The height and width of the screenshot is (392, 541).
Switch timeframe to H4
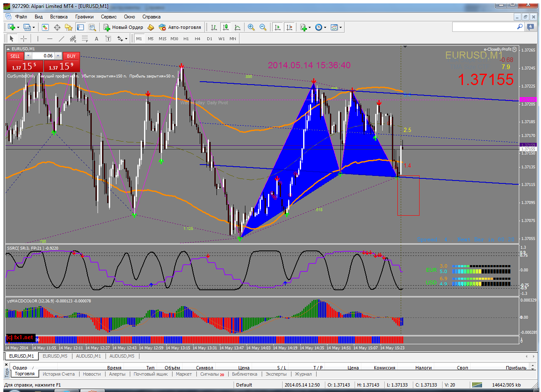click(198, 39)
